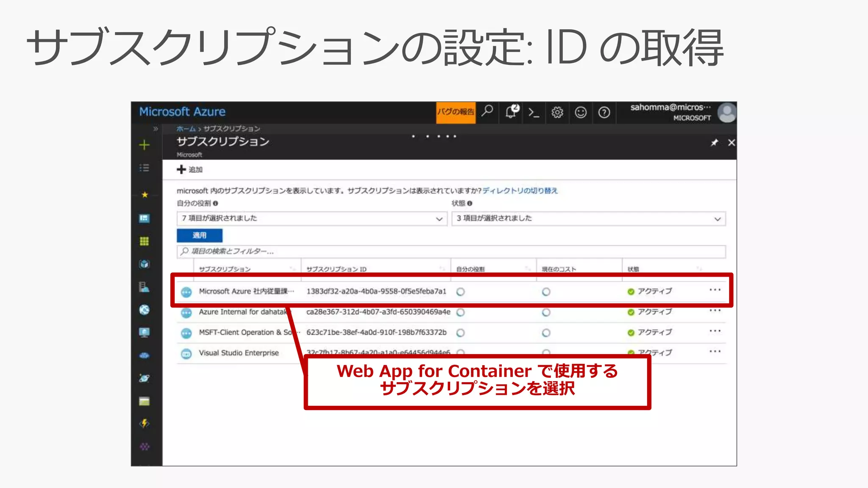Pin the Subscriptions blade
Screen dimensions: 868x488
(715, 143)
